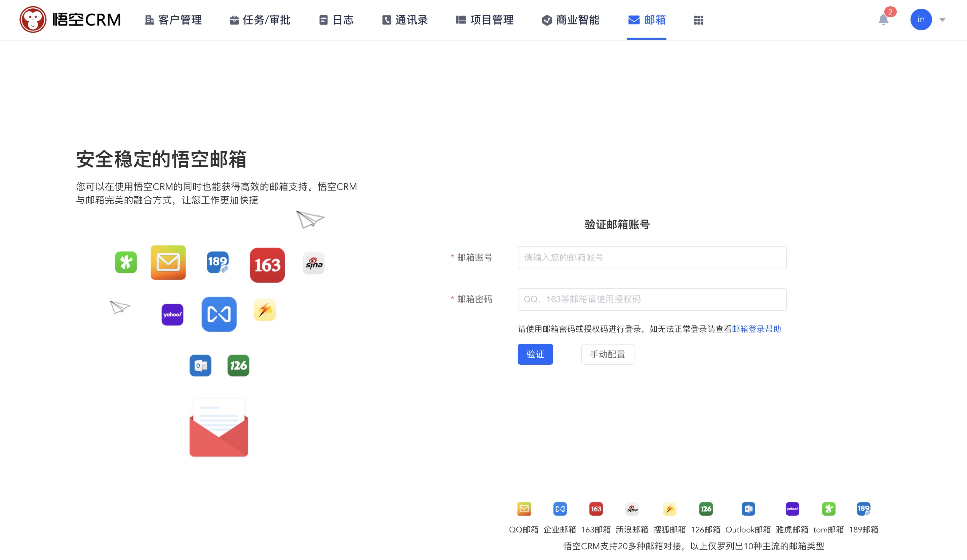967x560 pixels.
Task: Open the 任务/审批 menu
Action: (x=260, y=20)
